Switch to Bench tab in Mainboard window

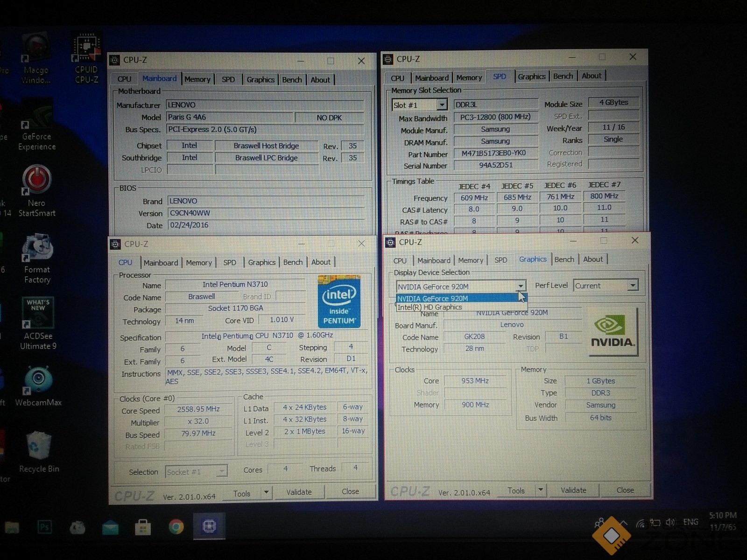(292, 80)
